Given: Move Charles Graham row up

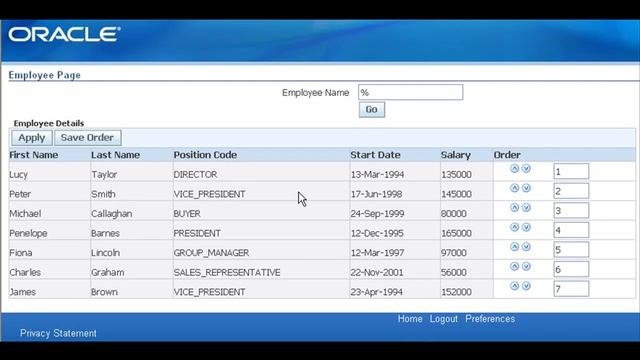Looking at the screenshot, I should click(x=514, y=267).
